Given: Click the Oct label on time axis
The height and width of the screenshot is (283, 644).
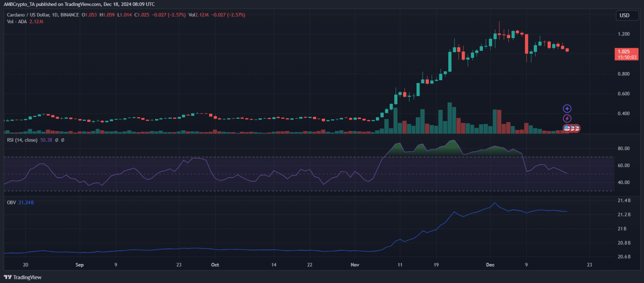Looking at the screenshot, I should (215, 265).
